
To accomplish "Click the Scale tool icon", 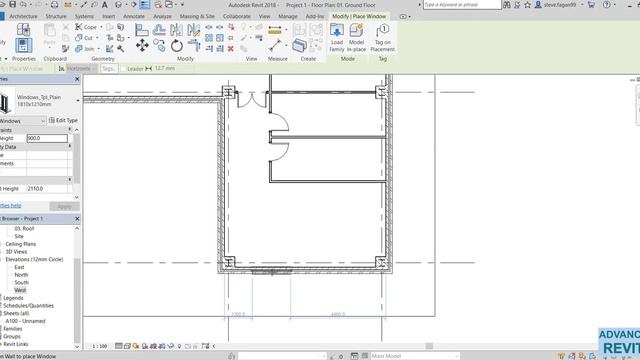I will (x=220, y=38).
